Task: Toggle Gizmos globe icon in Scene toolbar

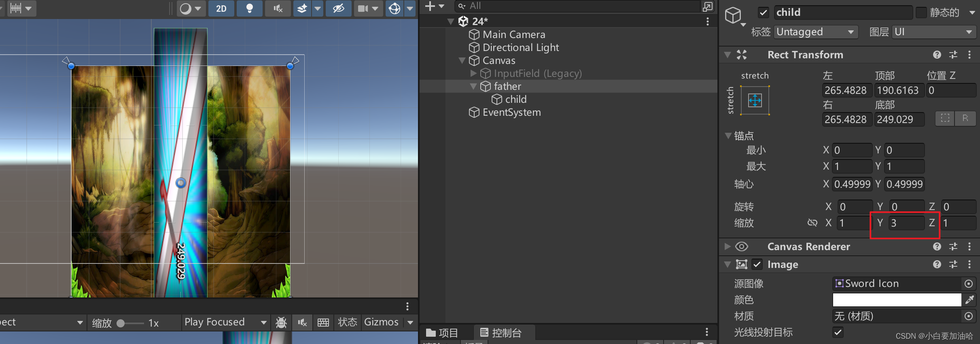Action: (x=395, y=8)
